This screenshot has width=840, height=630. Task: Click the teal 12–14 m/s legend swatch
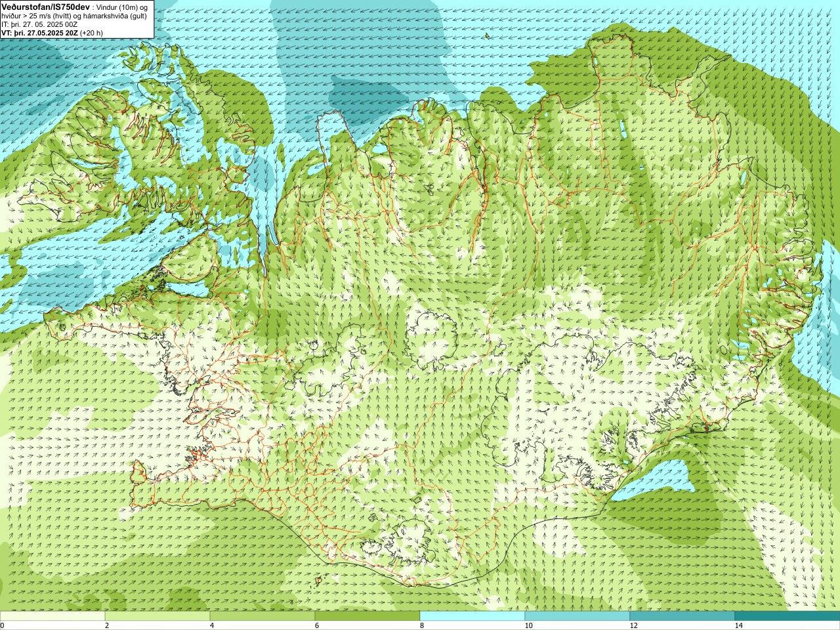tap(682, 616)
